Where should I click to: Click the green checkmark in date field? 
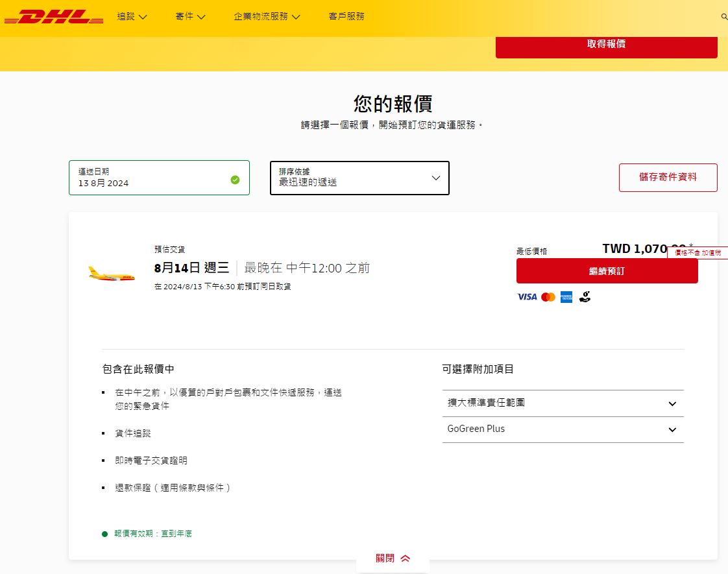point(235,180)
